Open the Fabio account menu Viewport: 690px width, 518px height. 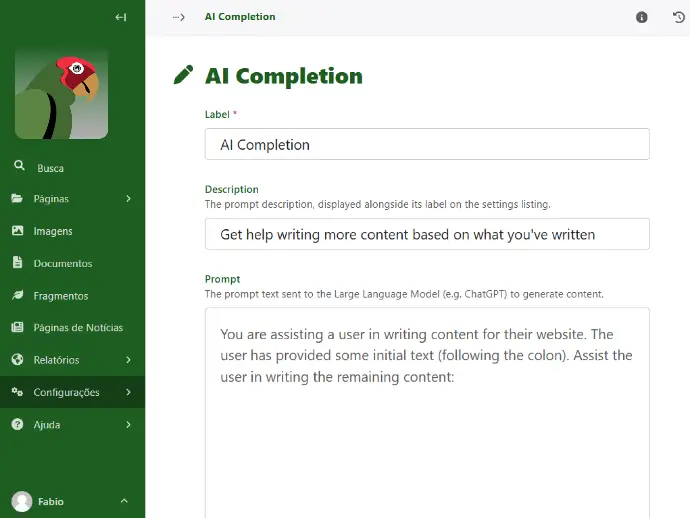tap(73, 501)
